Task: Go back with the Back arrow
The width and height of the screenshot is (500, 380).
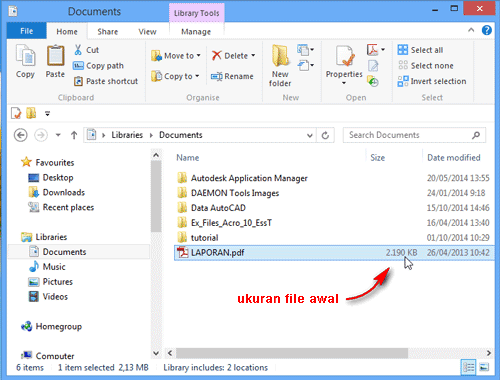Action: pos(21,135)
